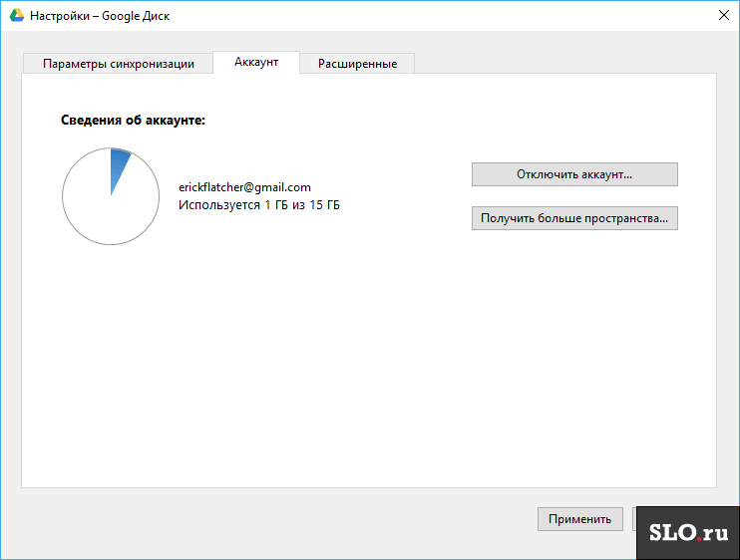Open the Расширенные tab
Viewport: 740px width, 560px height.
(357, 64)
